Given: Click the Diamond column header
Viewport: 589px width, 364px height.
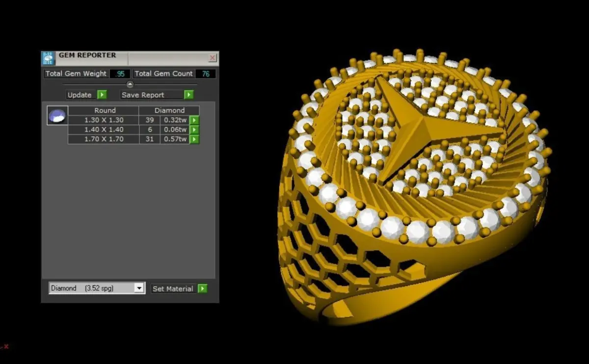Looking at the screenshot, I should click(x=169, y=111).
